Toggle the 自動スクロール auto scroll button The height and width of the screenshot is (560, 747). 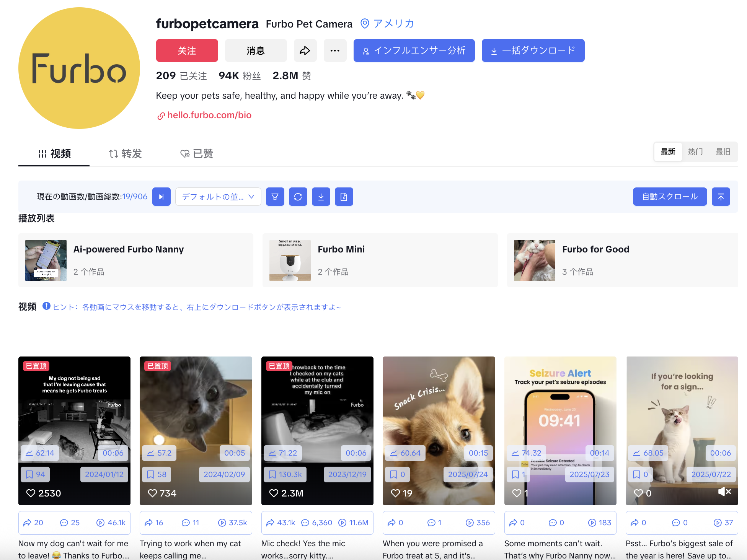670,197
